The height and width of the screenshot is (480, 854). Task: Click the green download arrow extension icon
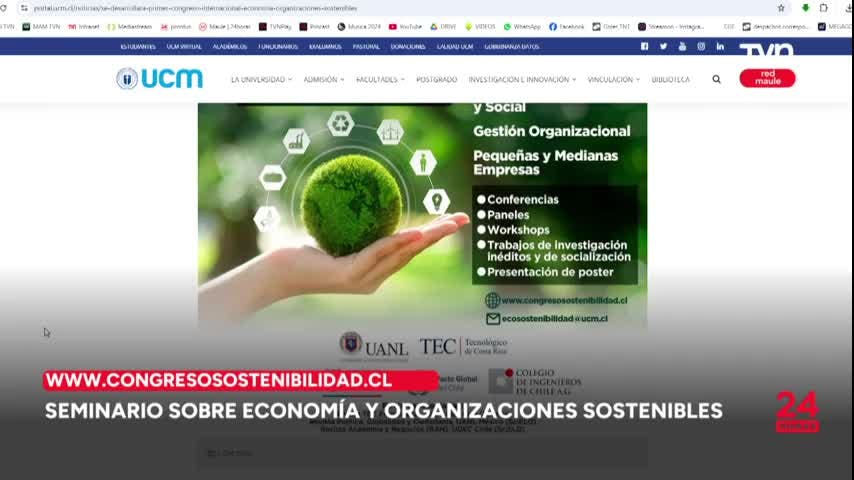pos(806,8)
